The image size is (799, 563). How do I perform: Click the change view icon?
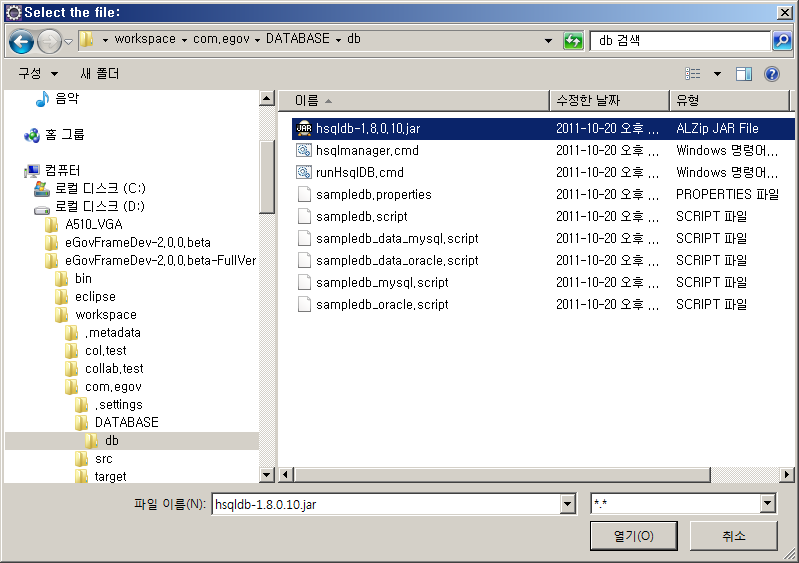point(693,74)
